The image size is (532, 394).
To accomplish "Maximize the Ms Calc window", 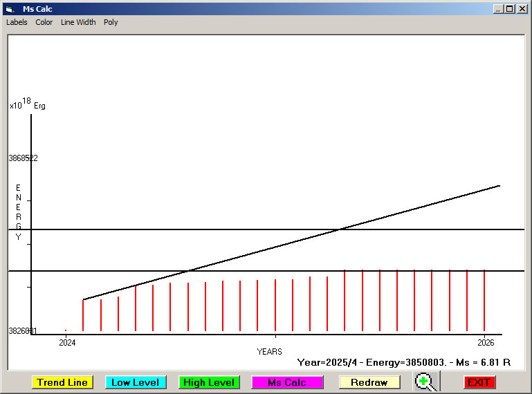I will coord(509,9).
